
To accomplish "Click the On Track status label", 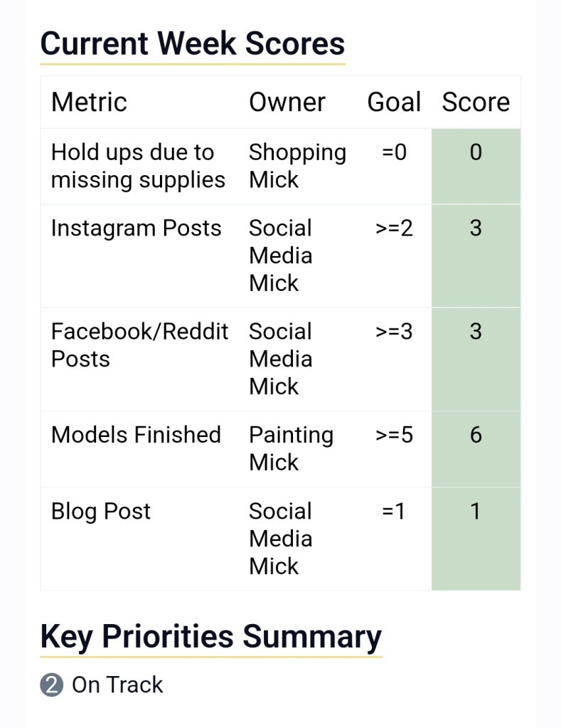I will coord(117,685).
